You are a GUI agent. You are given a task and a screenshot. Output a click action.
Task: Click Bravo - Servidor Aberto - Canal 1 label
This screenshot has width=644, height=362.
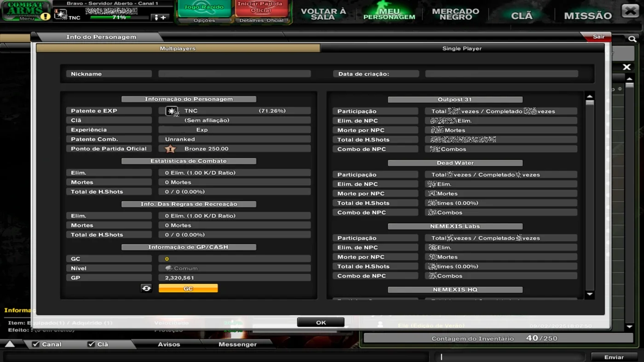point(112,3)
